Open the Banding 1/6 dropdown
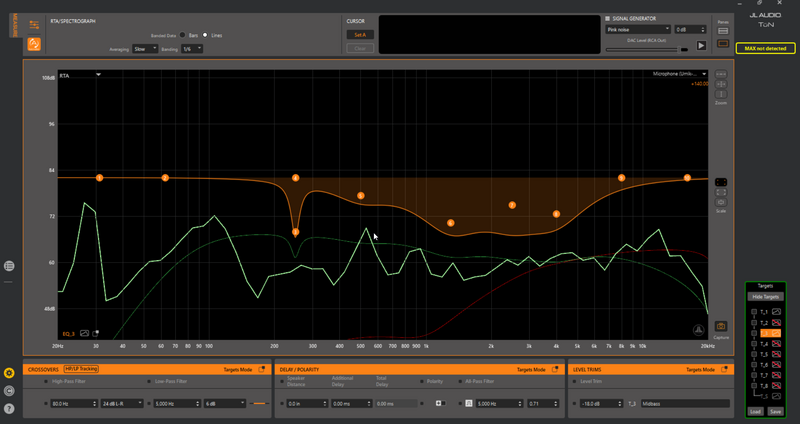The height and width of the screenshot is (424, 800). tap(192, 49)
